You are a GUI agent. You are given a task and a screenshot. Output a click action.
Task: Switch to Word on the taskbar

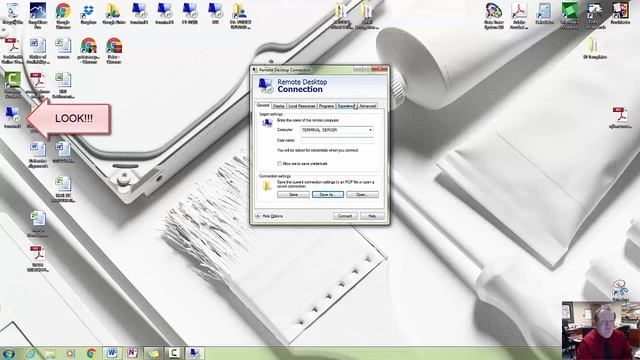(x=112, y=353)
